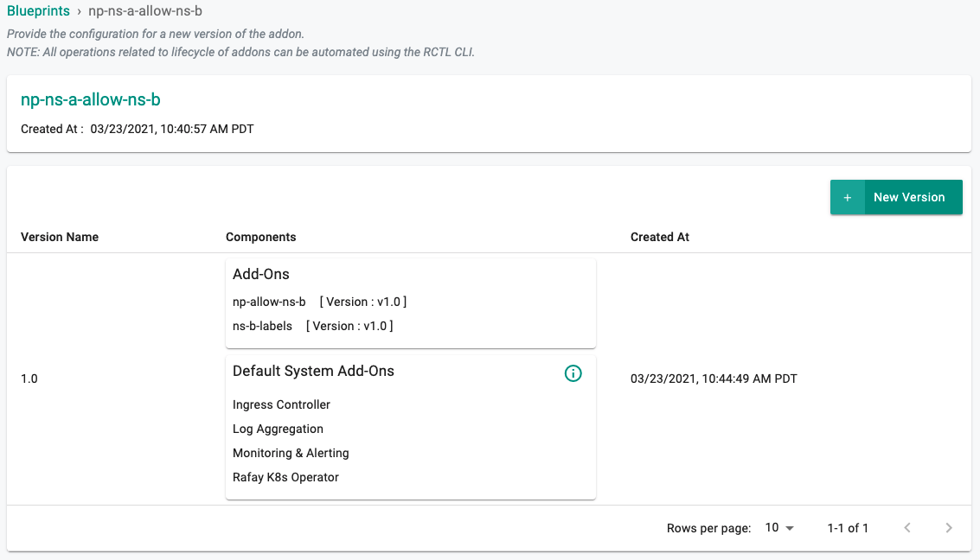This screenshot has width=980, height=560.
Task: Click the ns-b-labels add-on entry
Action: point(262,326)
